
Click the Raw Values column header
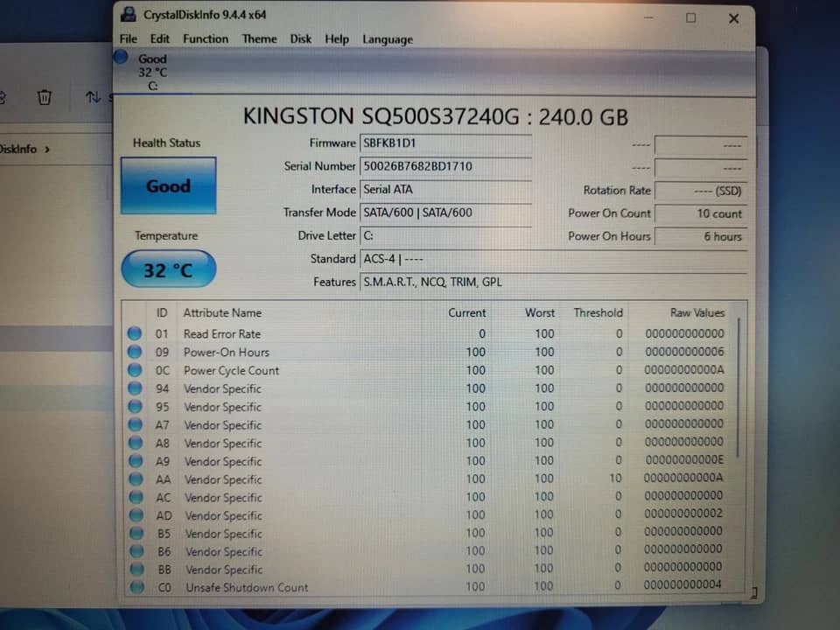697,313
